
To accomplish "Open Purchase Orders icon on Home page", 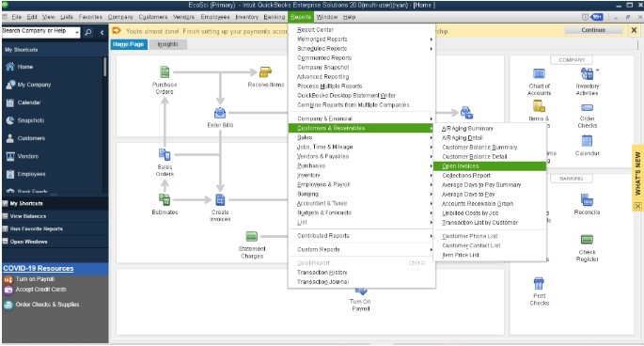I will click(x=165, y=71).
